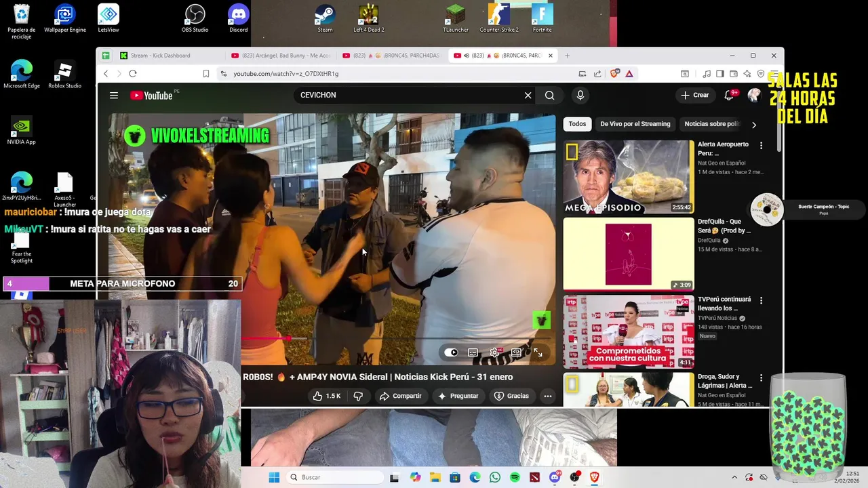Open Alerta Aeropuerto Peru video thumbnail
Image resolution: width=868 pixels, height=488 pixels.
(x=629, y=177)
